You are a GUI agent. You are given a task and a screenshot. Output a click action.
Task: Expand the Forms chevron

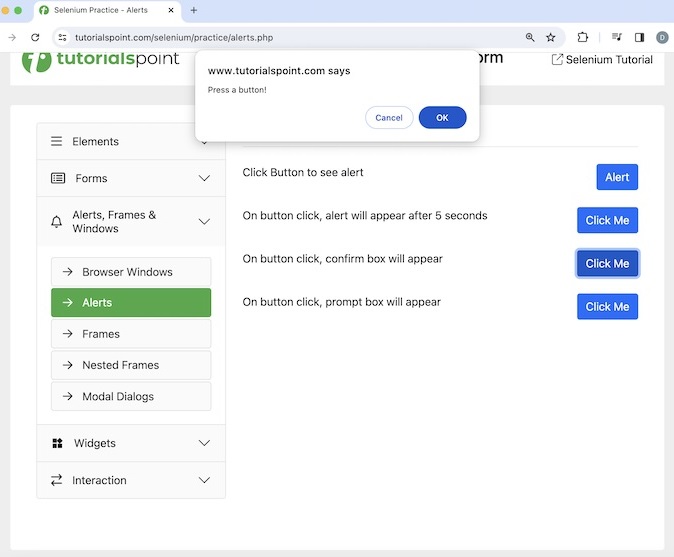pos(204,178)
